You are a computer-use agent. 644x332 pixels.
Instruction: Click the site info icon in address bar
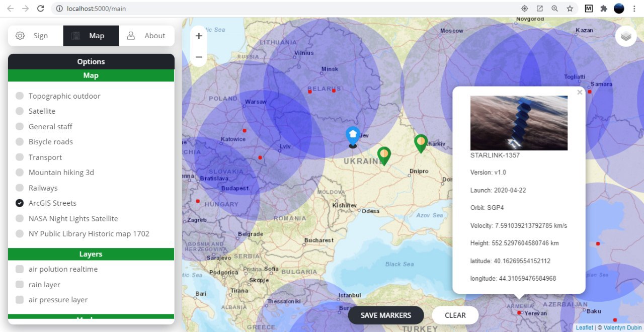click(59, 9)
